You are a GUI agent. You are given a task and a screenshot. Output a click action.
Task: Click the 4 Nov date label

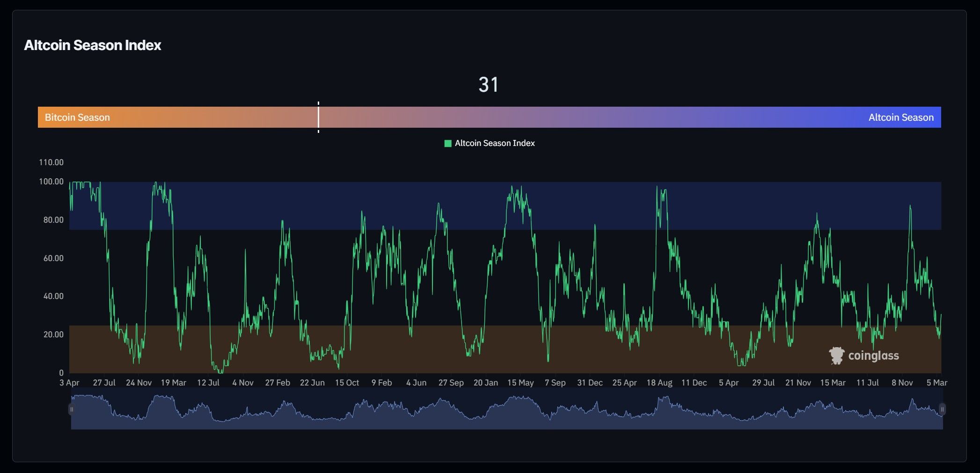point(243,383)
